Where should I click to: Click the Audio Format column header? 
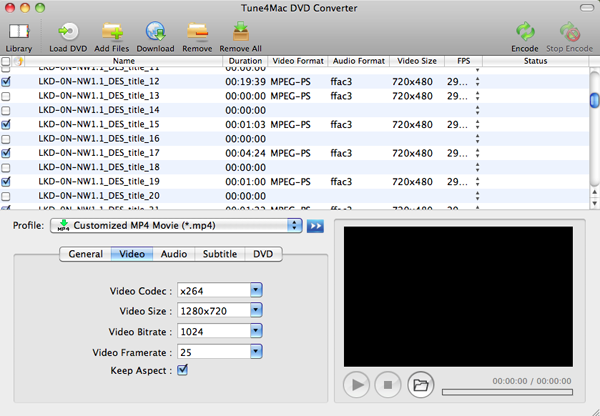pyautogui.click(x=359, y=61)
